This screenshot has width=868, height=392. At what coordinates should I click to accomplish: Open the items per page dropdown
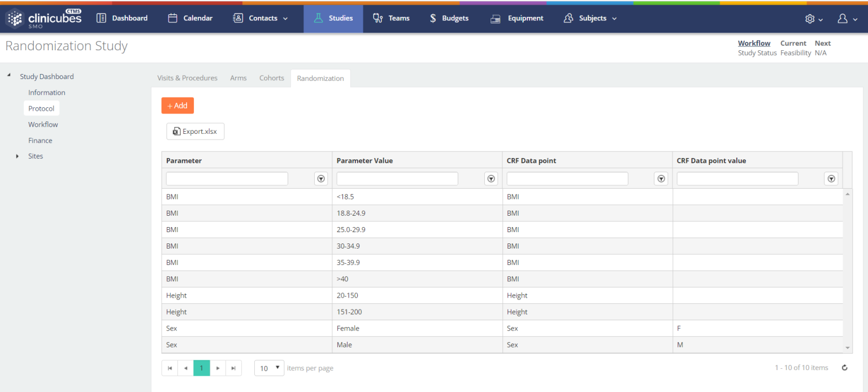(x=269, y=368)
